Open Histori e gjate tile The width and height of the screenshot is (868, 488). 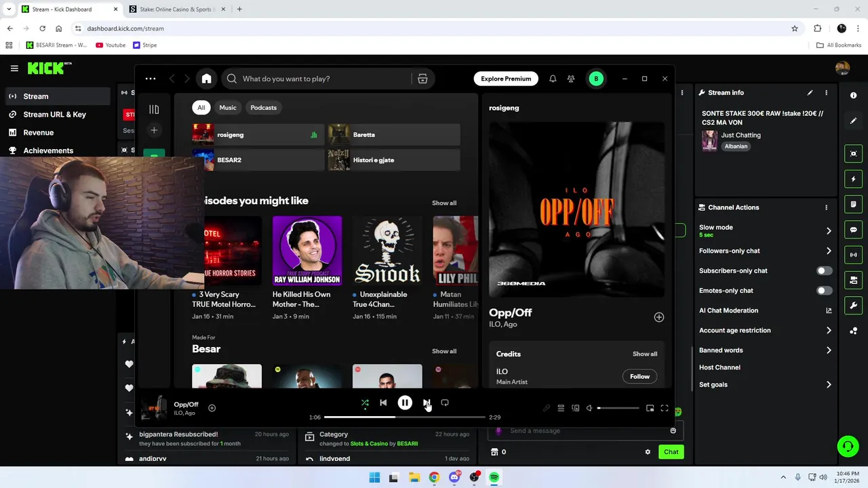394,160
